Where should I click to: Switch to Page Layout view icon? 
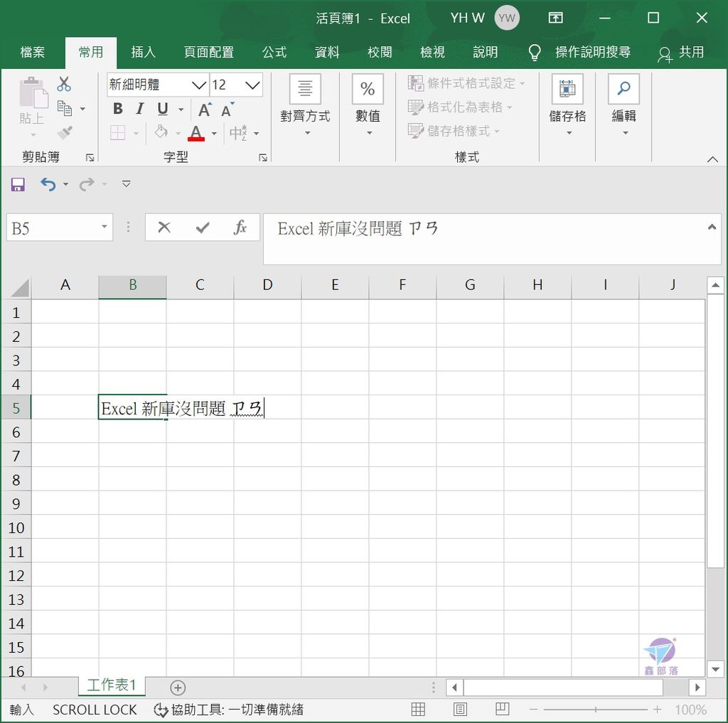point(460,709)
